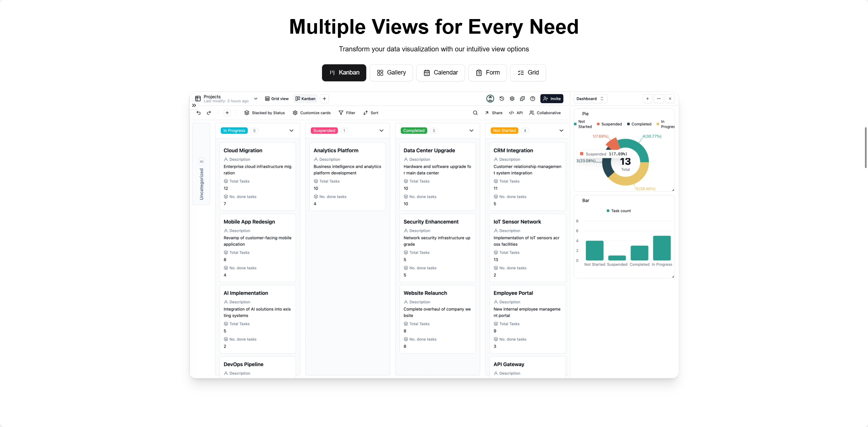Screen dimensions: 868x427
Task: Switch to the Calendar view tab
Action: point(440,72)
